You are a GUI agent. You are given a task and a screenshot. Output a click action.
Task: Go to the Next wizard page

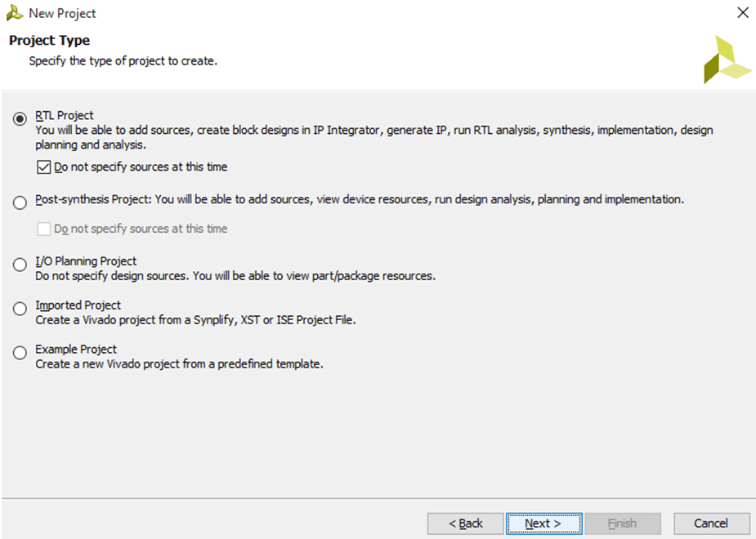click(x=544, y=523)
